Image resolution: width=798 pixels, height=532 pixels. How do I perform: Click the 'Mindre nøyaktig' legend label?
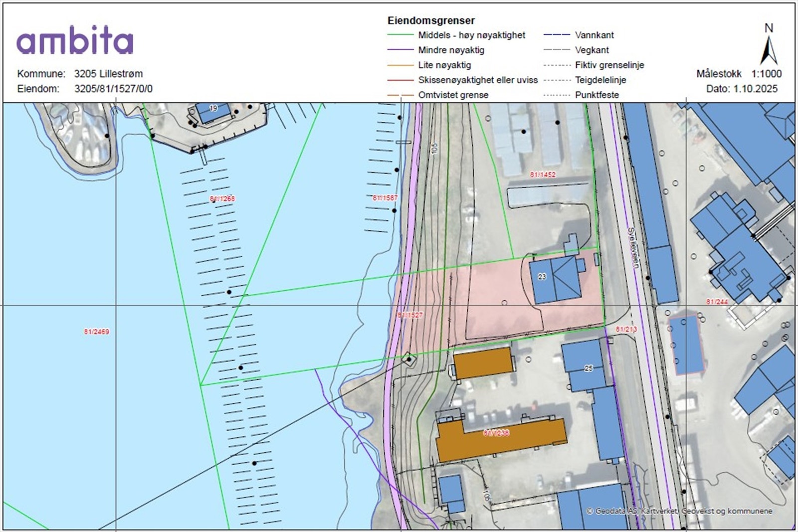pos(451,50)
